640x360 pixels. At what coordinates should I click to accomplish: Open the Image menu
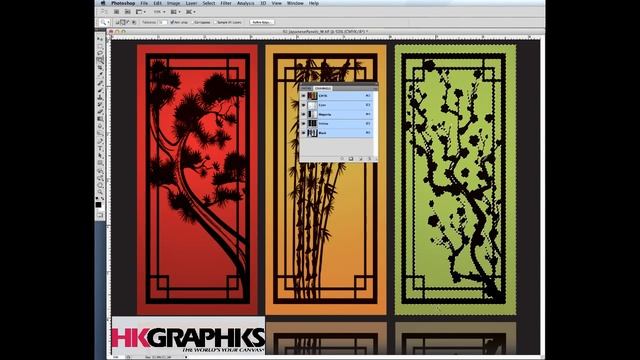pos(173,3)
